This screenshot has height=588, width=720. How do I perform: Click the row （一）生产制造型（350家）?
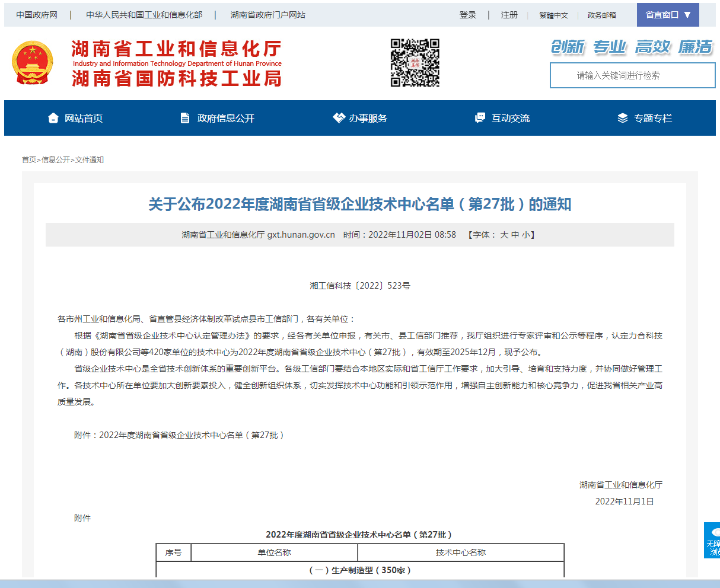[360, 570]
